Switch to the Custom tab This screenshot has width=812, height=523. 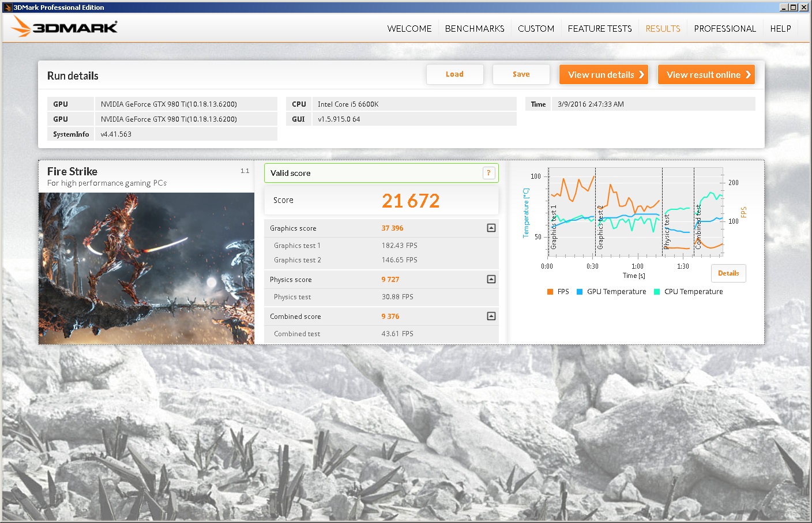[x=536, y=28]
